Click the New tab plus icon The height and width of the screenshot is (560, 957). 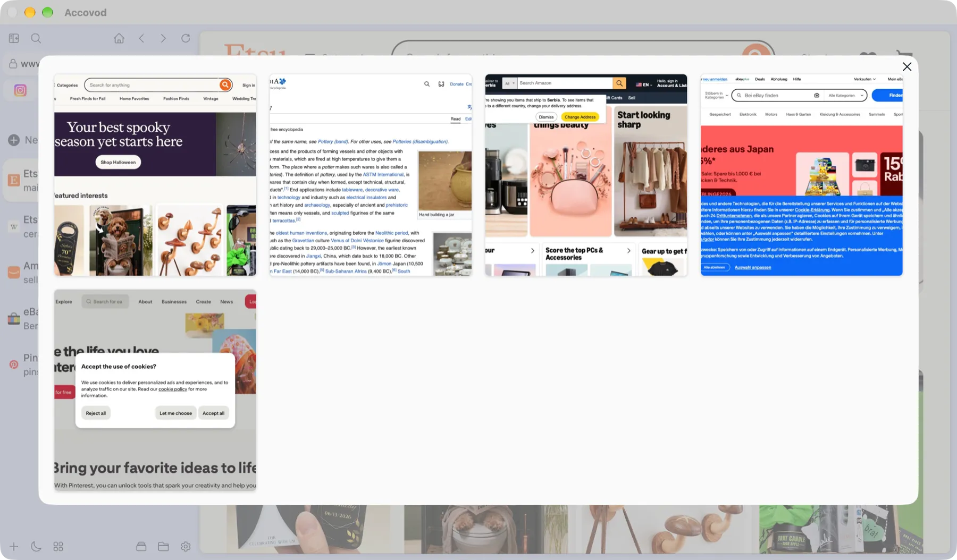[14, 140]
